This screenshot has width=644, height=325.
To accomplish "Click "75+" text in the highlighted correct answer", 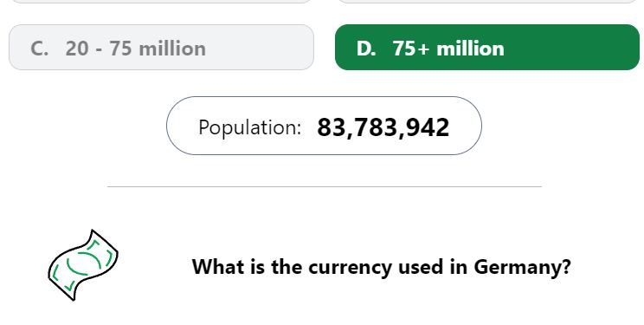I will tap(411, 49).
